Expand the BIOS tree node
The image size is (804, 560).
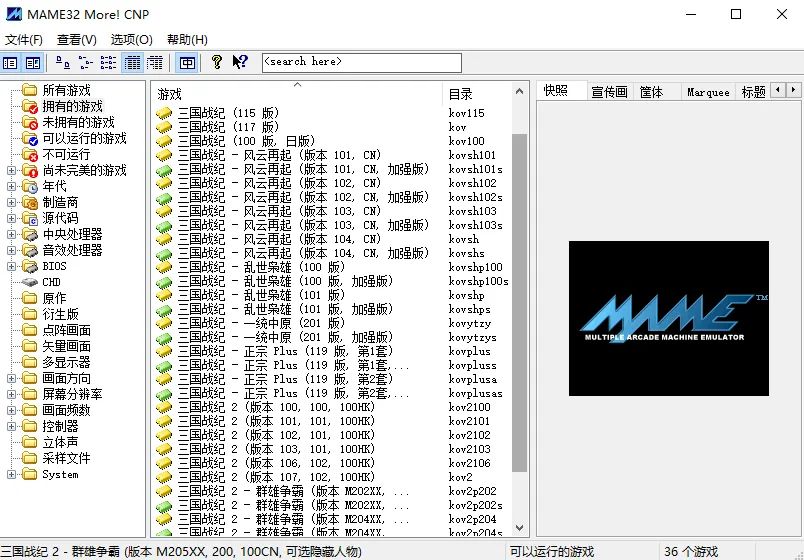pos(11,266)
